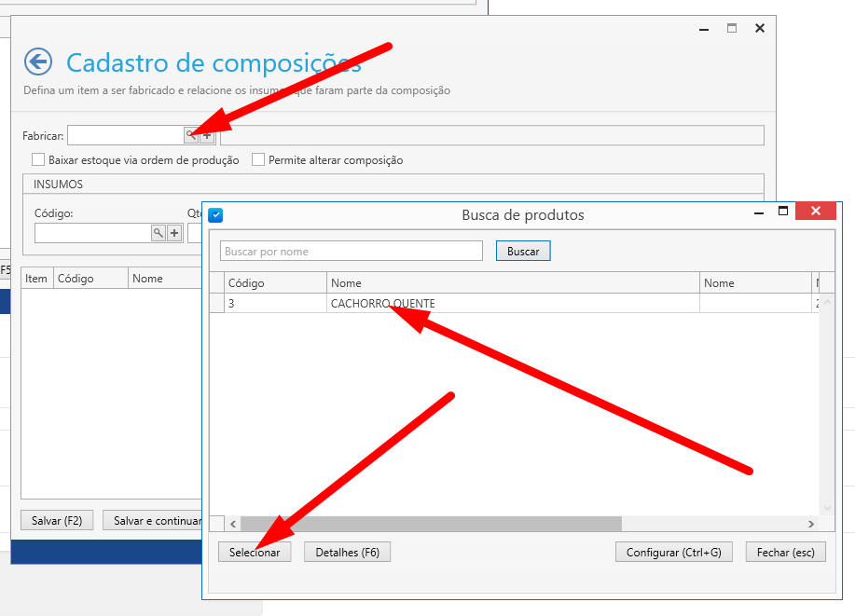Click the plus icon beside INSUMOS Código field

pyautogui.click(x=174, y=233)
